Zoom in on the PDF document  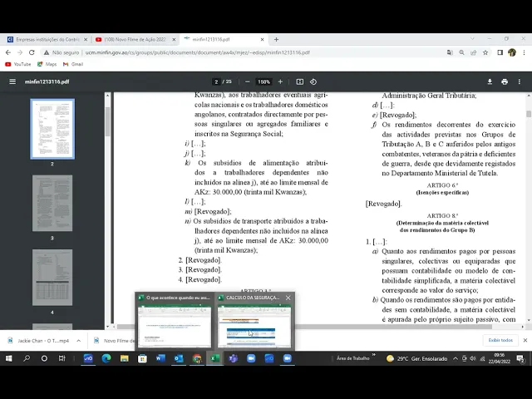(280, 81)
